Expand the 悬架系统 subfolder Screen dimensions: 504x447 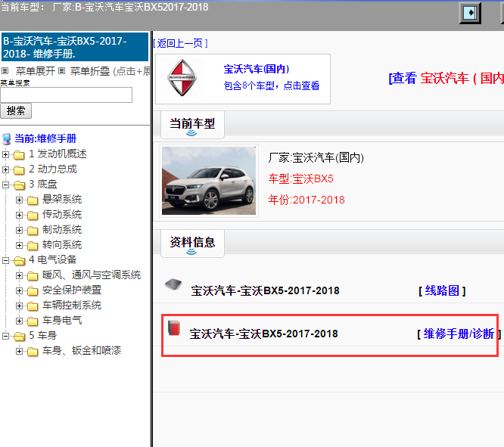19,200
